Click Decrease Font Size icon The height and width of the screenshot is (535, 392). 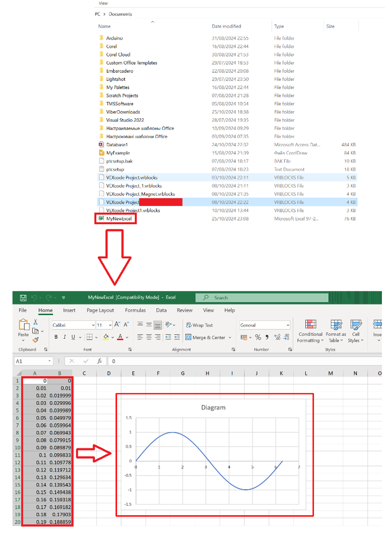coord(126,324)
